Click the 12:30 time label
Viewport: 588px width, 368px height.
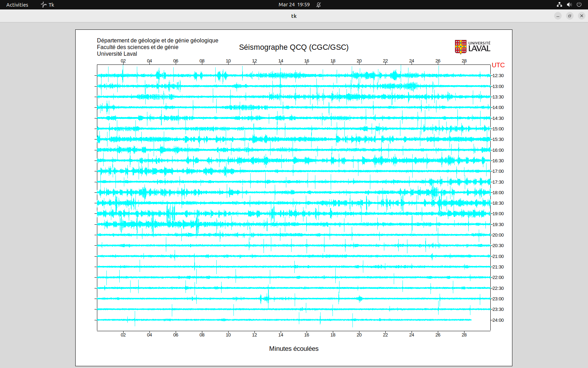pos(498,76)
